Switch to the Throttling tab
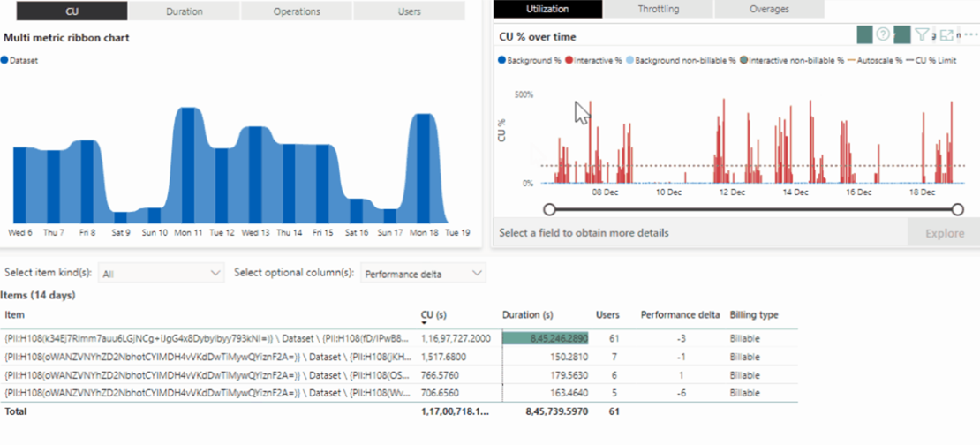Image resolution: width=980 pixels, height=445 pixels. click(658, 9)
